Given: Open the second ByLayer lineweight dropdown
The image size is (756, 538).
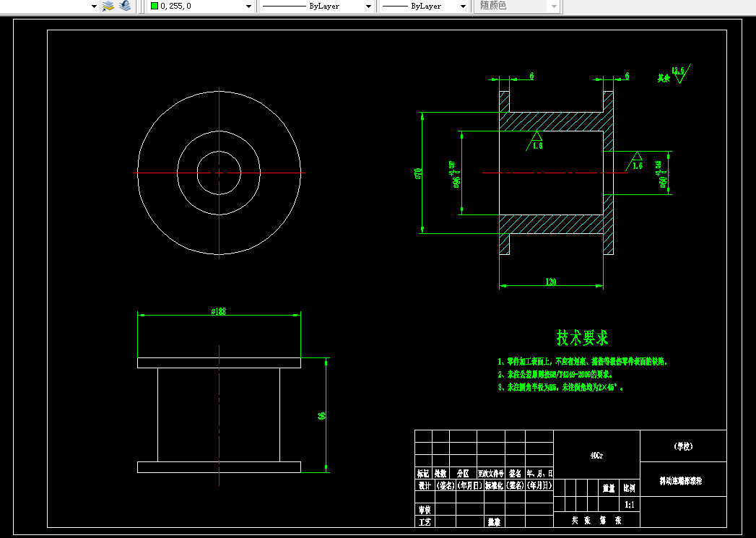Looking at the screenshot, I should point(463,6).
